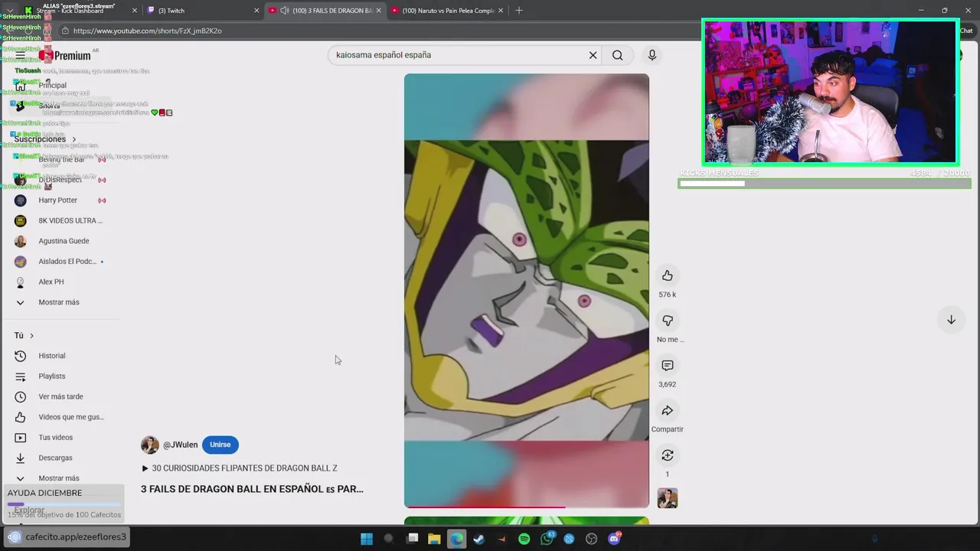The width and height of the screenshot is (980, 551).
Task: Close the Twitch browser tab
Action: tap(256, 11)
